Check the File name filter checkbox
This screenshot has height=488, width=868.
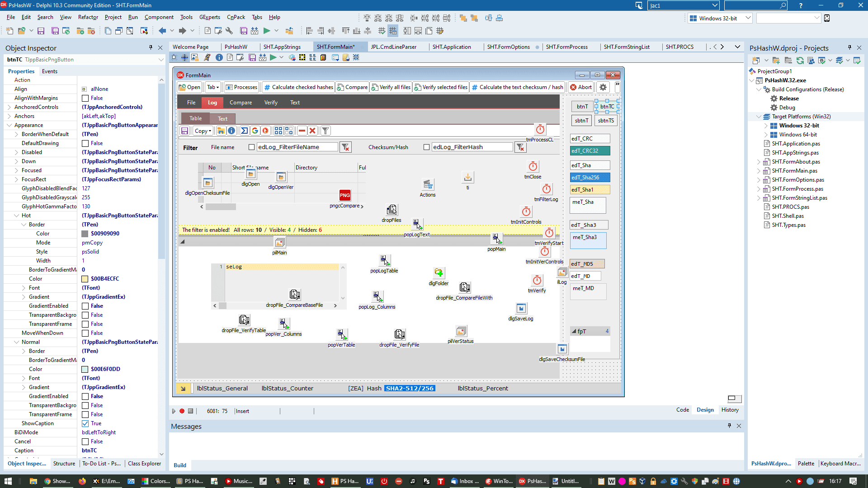(251, 147)
